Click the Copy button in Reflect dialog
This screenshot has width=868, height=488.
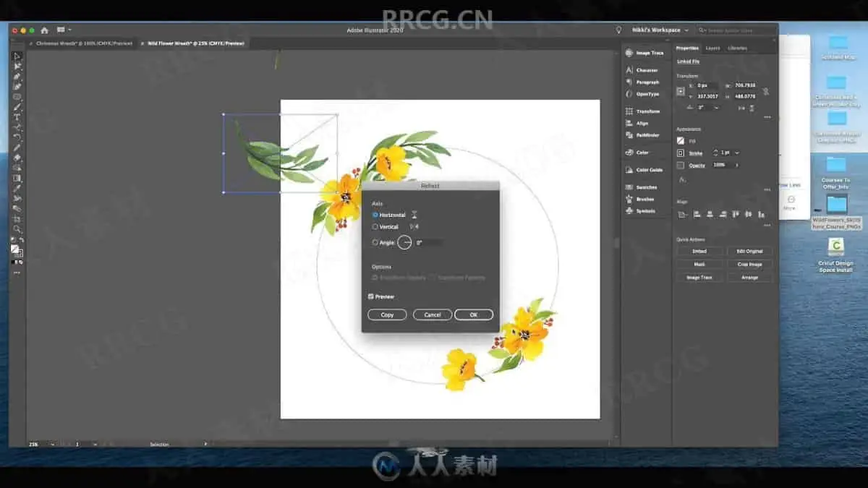point(387,315)
